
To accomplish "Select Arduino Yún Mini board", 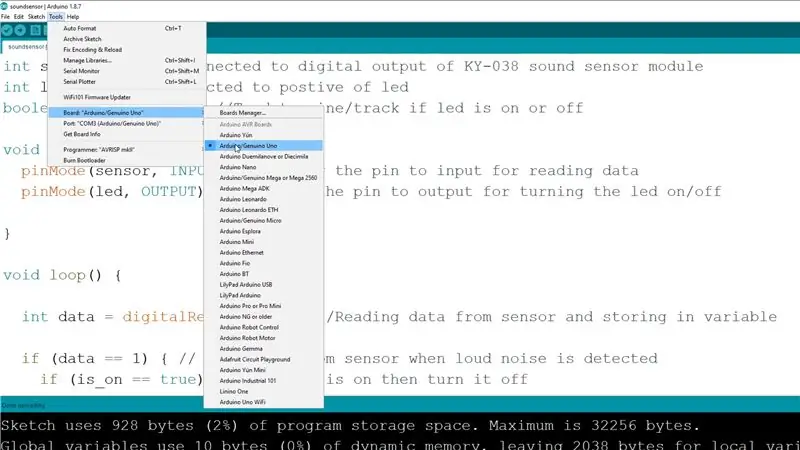I will click(263, 371).
